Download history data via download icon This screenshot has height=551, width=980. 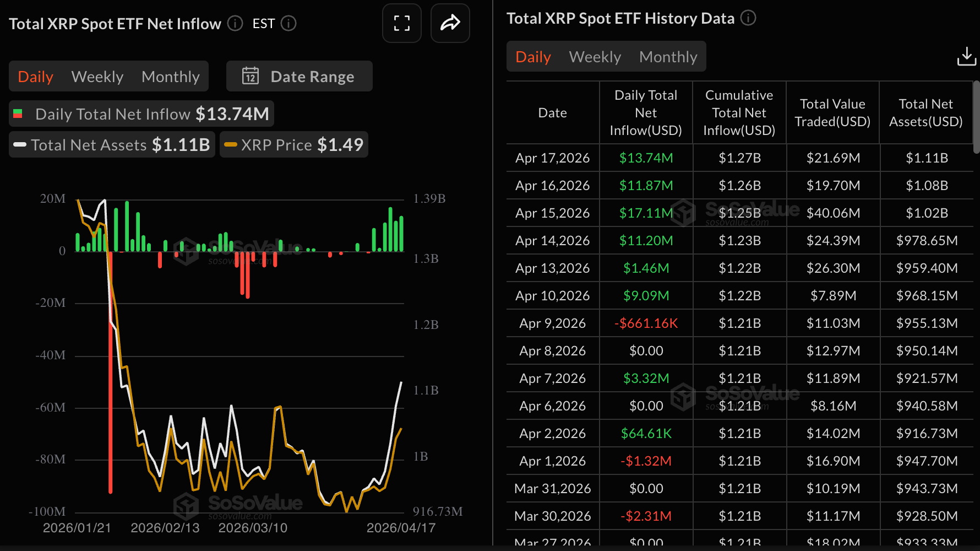coord(966,56)
